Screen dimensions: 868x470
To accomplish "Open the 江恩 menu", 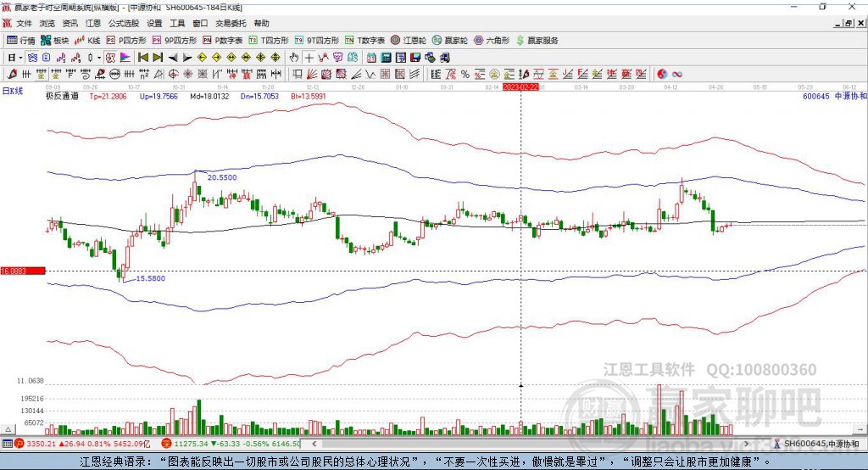I will click(93, 23).
